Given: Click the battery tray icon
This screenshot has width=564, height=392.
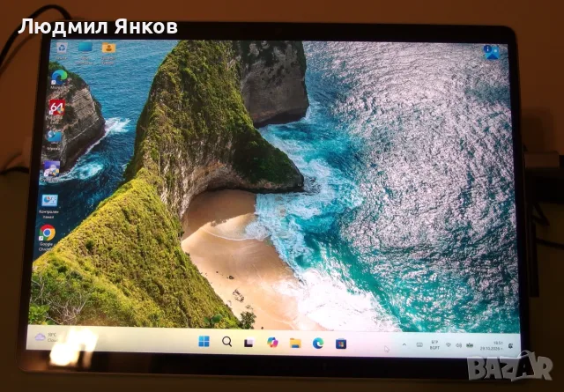Looking at the screenshot, I should [x=470, y=345].
